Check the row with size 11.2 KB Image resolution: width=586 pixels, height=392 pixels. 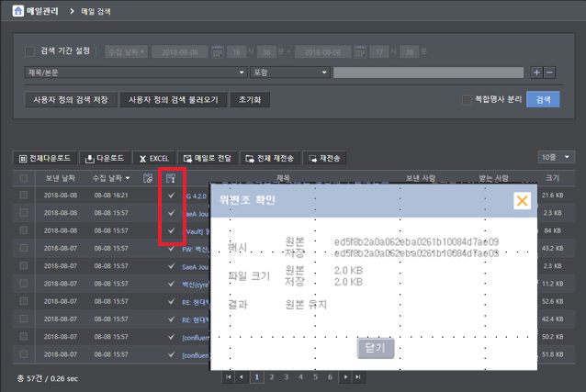(24, 284)
